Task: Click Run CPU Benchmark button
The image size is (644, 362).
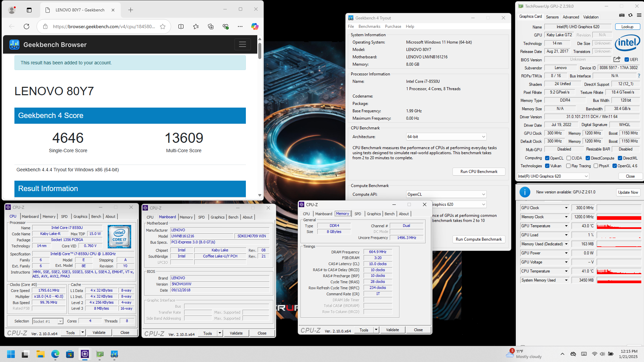Action: [479, 172]
